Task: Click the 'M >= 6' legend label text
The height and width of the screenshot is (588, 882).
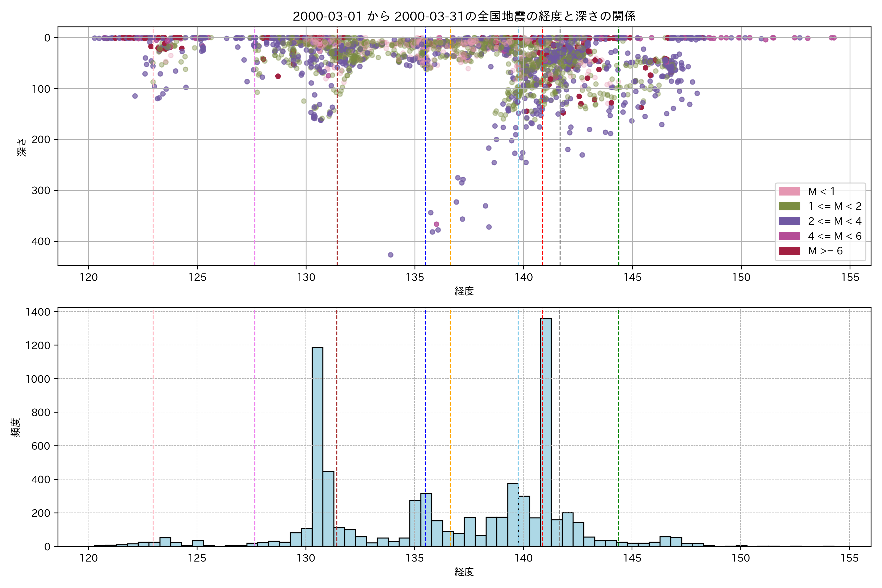Action: click(825, 251)
